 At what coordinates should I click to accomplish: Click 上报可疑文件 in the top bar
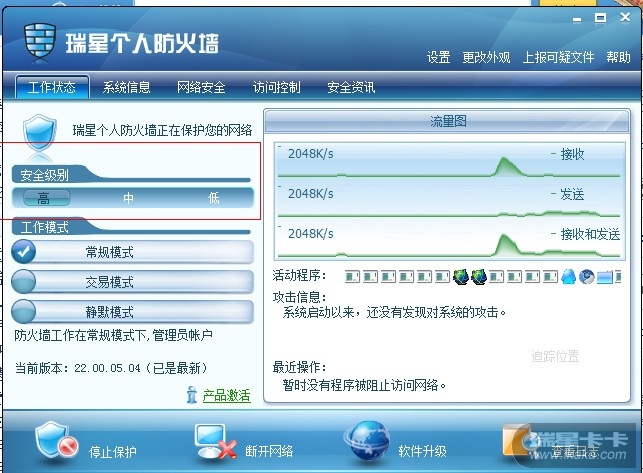pos(558,57)
